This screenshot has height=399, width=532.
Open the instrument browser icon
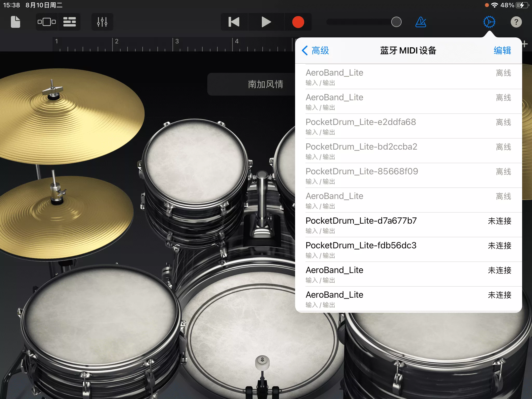pos(47,22)
